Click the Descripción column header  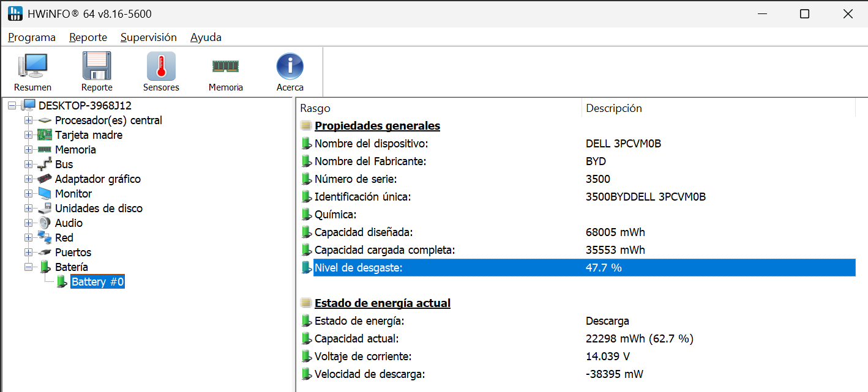coord(614,108)
